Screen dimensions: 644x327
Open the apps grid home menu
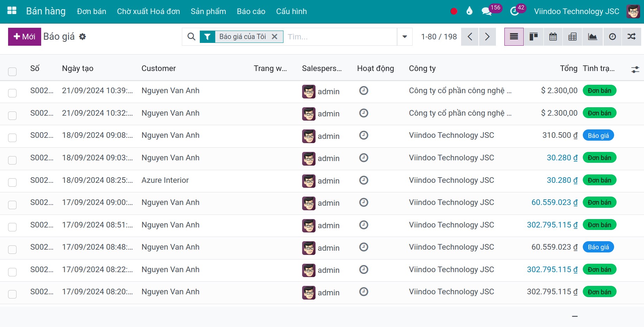(x=12, y=11)
